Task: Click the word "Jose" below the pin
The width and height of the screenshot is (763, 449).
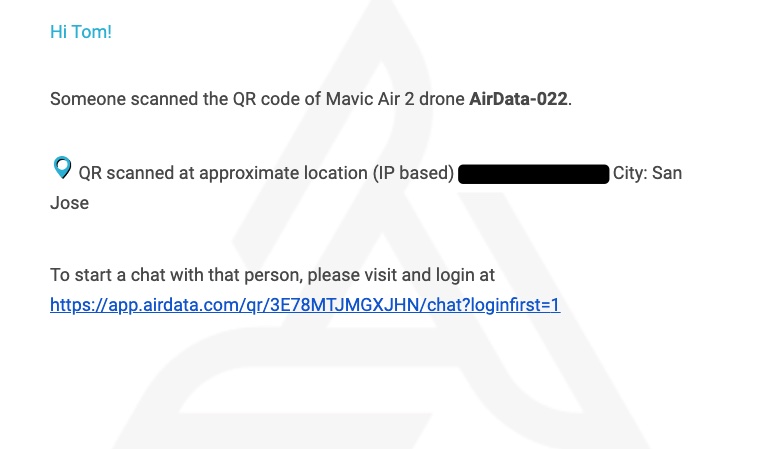Action: [70, 203]
